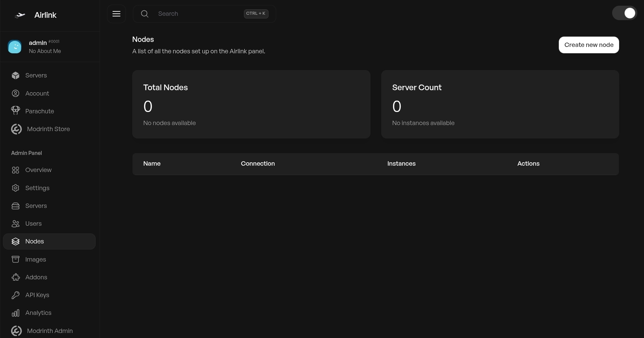Screen dimensions: 644x338
Task: Click the magnifying glass search icon
Action: click(x=145, y=14)
